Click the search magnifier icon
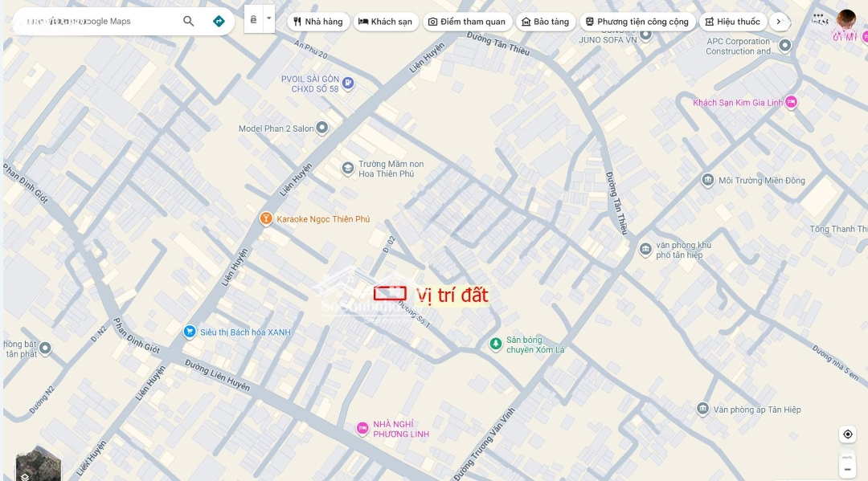This screenshot has height=481, width=868. (188, 21)
